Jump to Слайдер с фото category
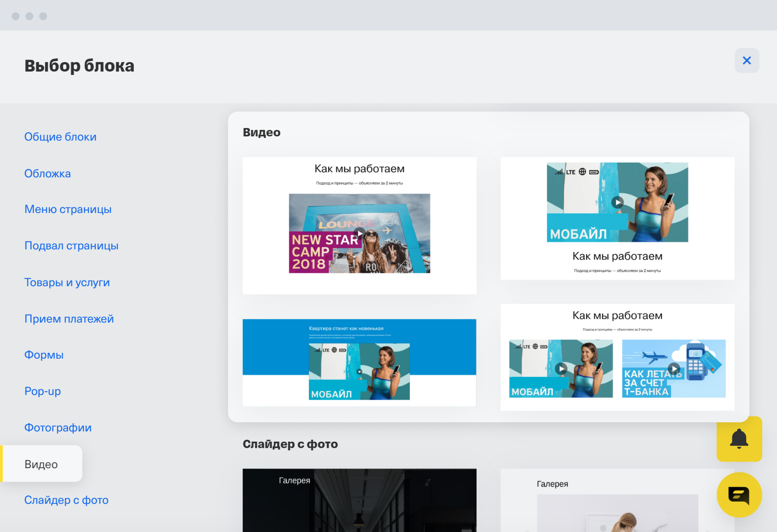 point(66,500)
